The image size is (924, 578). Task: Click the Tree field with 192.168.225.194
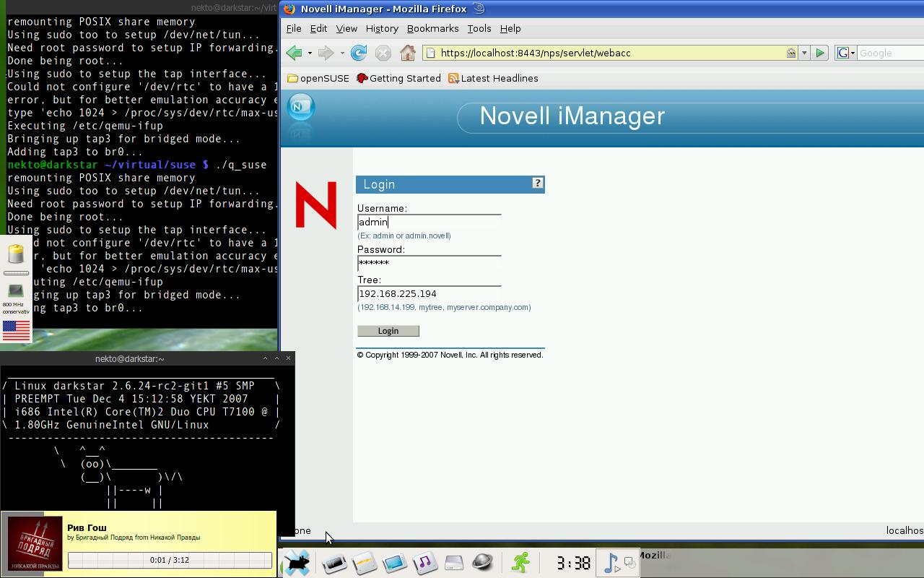430,293
